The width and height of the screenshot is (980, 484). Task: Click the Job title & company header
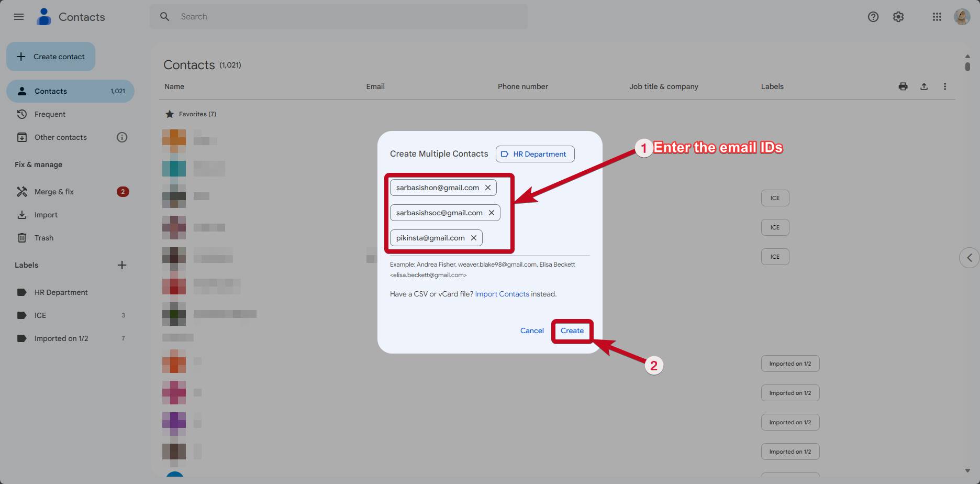point(664,86)
